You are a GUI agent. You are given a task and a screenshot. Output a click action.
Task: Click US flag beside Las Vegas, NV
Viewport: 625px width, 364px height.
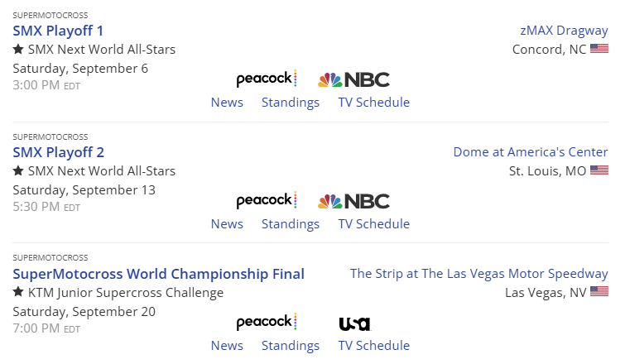tap(599, 292)
